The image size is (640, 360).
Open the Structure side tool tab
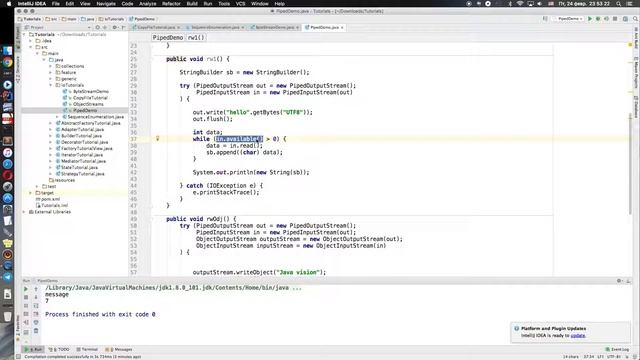point(18,70)
